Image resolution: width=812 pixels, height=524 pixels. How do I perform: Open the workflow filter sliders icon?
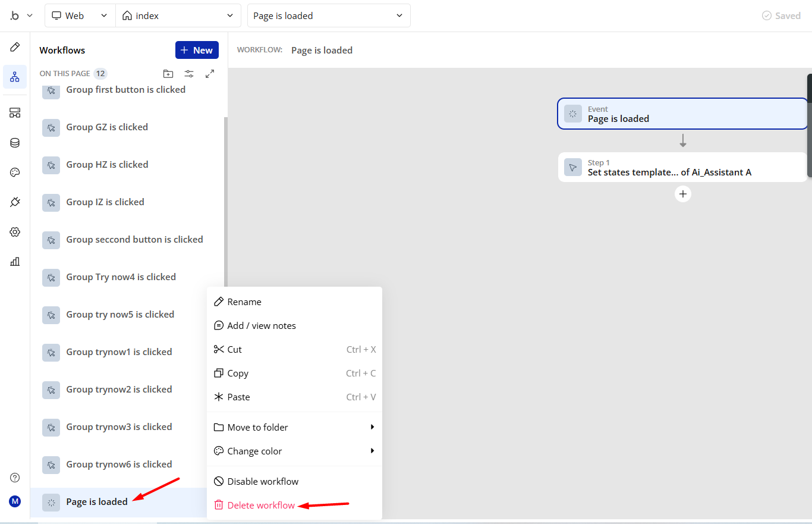click(x=189, y=74)
